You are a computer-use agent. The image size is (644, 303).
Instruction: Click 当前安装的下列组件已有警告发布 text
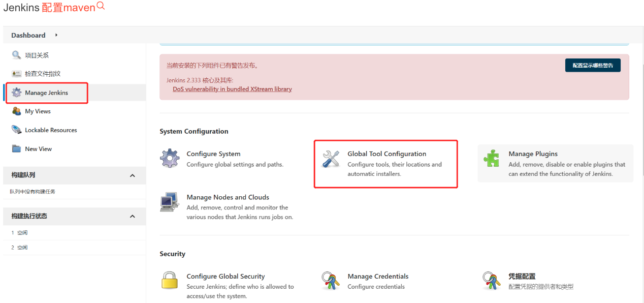point(212,66)
